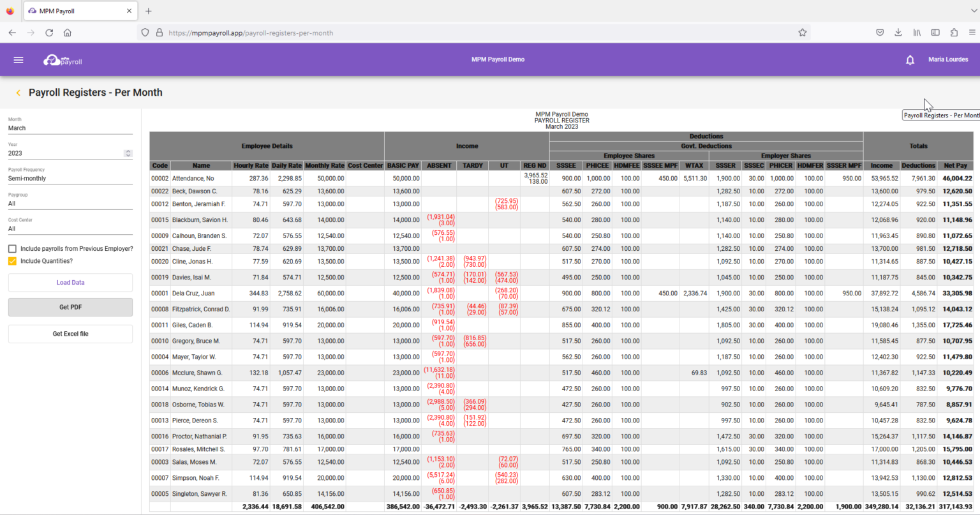
Task: Click the Get Excel file button
Action: point(70,334)
